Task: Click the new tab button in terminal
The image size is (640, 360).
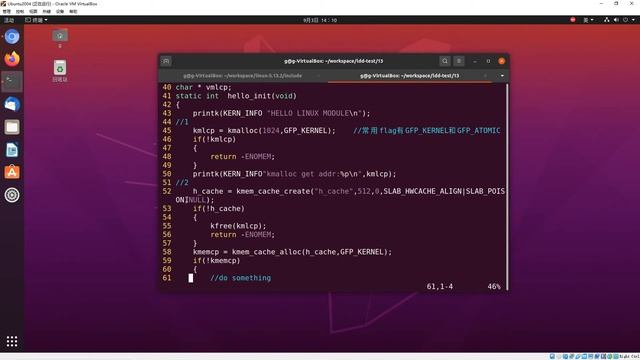Action: (166, 61)
